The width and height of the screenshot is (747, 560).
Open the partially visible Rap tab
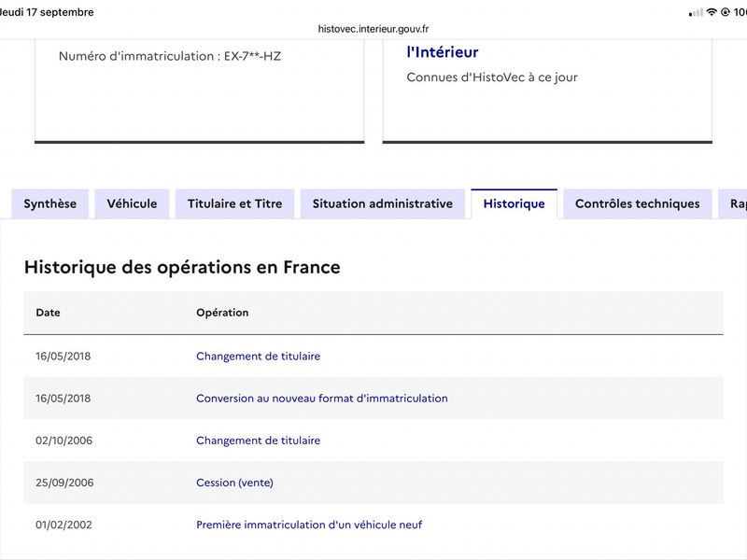click(x=733, y=203)
